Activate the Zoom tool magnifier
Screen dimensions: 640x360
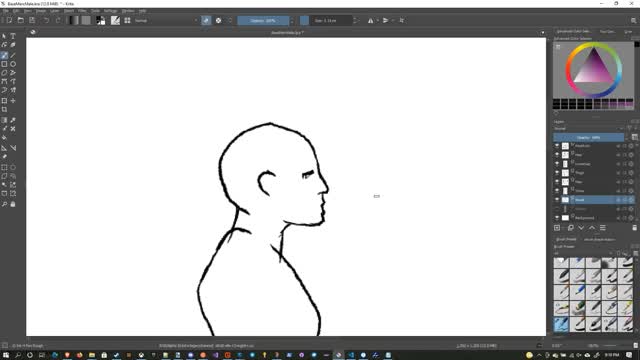pos(4,204)
